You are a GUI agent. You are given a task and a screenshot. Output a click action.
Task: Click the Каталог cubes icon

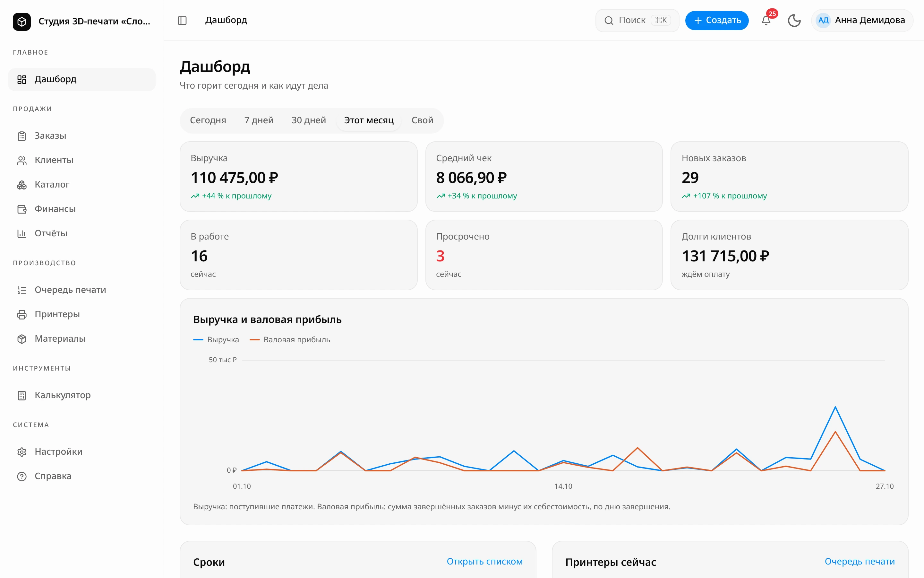22,185
